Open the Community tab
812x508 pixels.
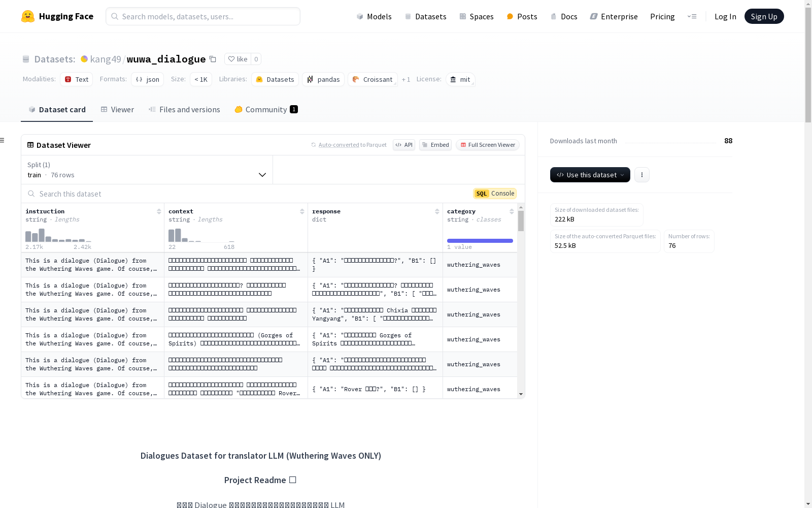266,109
